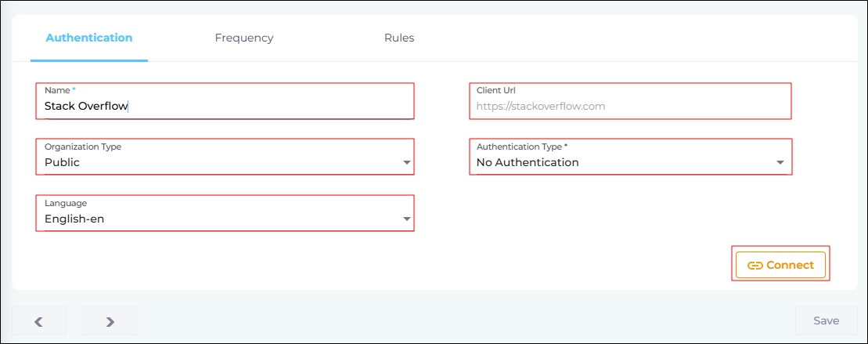Click the No Authentication selected value
868x344 pixels.
(528, 163)
